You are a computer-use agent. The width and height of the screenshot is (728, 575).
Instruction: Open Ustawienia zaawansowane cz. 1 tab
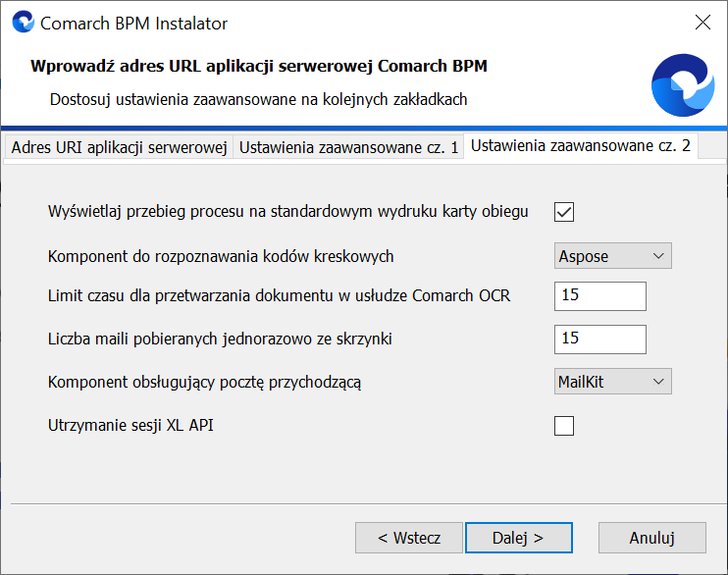(x=348, y=148)
